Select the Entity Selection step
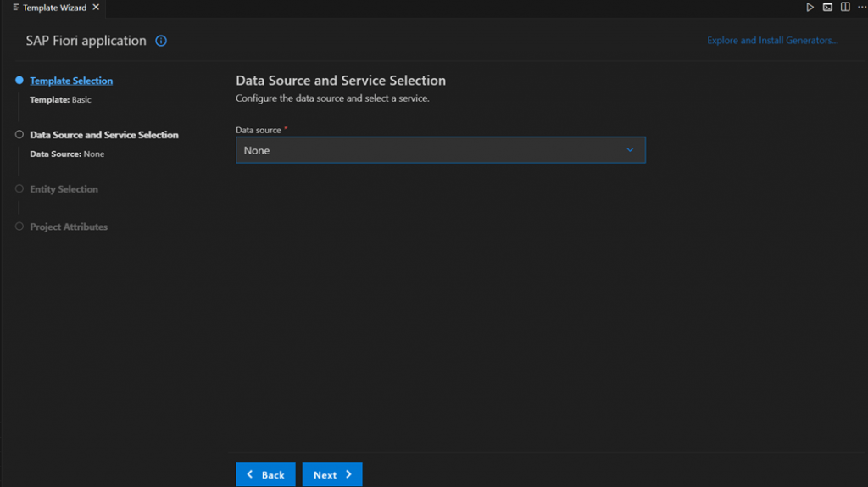Screen dimensions: 868x487 tap(64, 189)
